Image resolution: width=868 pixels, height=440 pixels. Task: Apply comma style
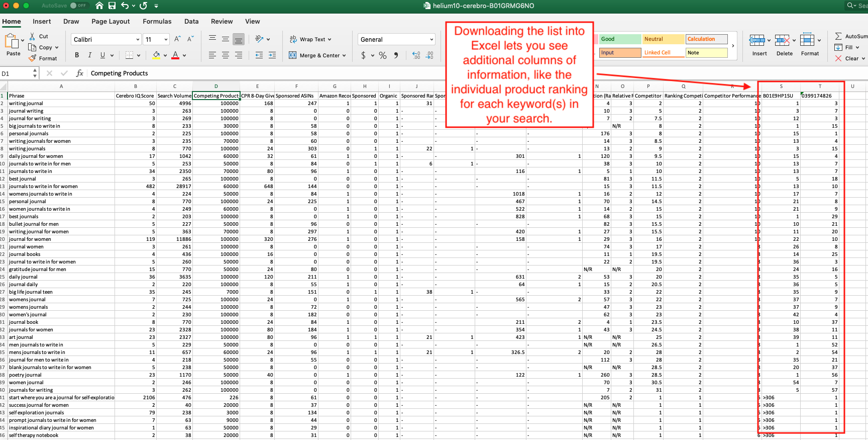pyautogui.click(x=396, y=55)
